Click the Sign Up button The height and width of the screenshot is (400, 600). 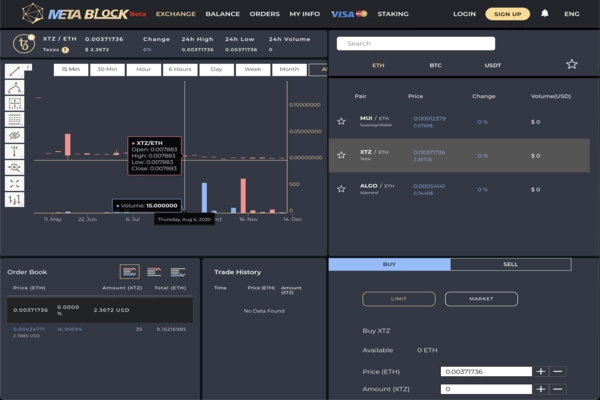coord(507,14)
